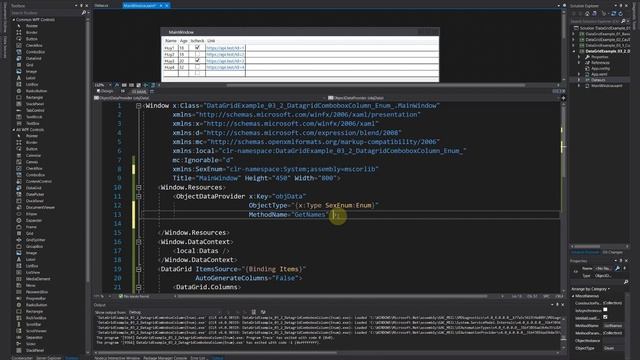Select the ScrollViewer toolbox item
The image size is (640, 360).
(x=36, y=331)
